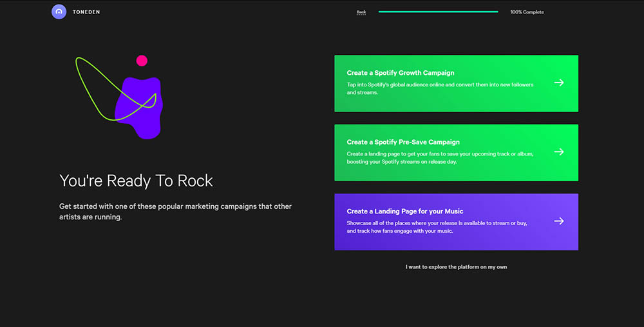Click the Get started with popular marketing campaigns text
Viewport: 644px width, 327px height.
[x=175, y=212]
